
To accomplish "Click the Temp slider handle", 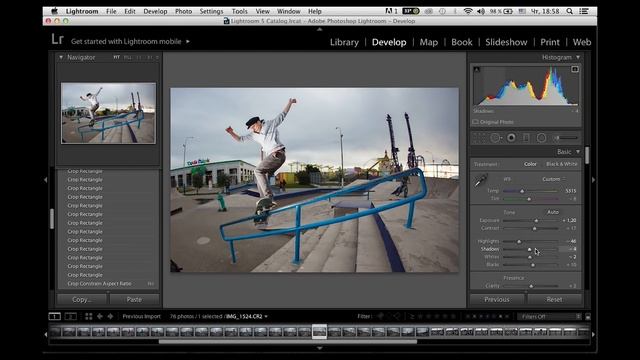I will click(x=522, y=191).
